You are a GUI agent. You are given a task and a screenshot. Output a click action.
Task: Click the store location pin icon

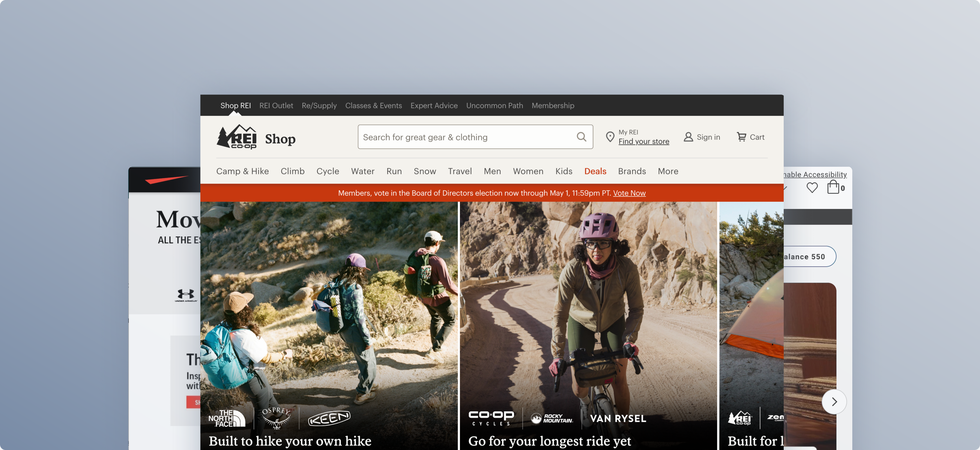[610, 137]
